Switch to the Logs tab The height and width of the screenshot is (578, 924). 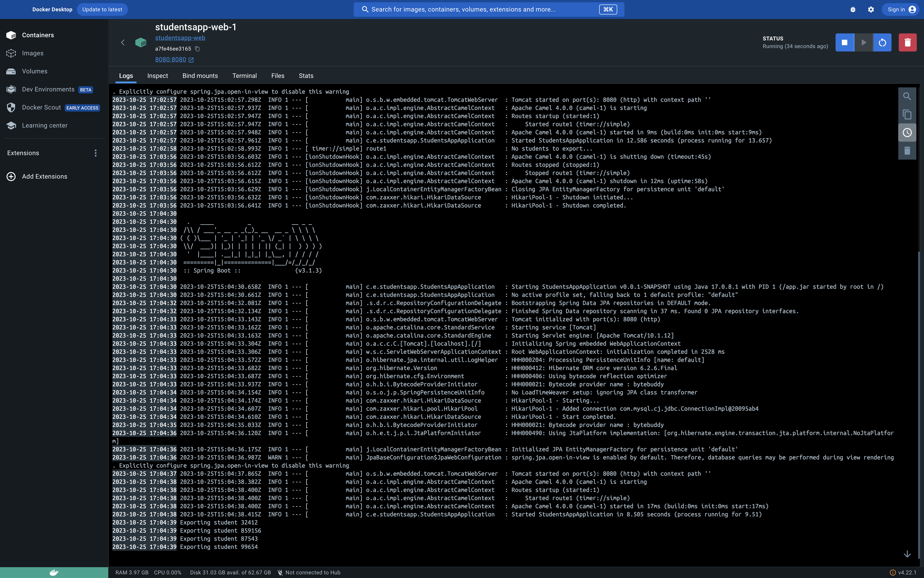pyautogui.click(x=126, y=76)
